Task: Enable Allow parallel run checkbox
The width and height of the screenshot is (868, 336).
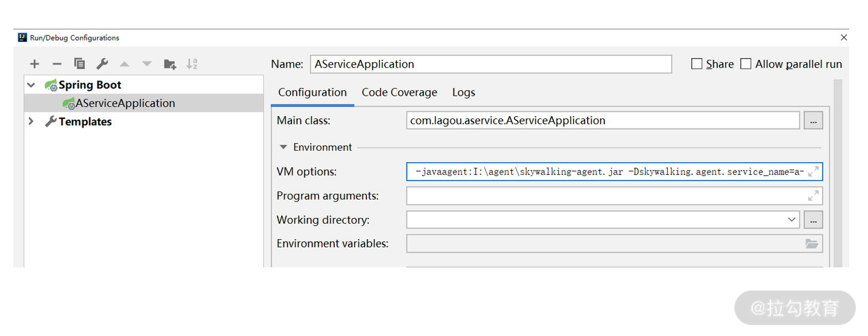Action: [746, 64]
